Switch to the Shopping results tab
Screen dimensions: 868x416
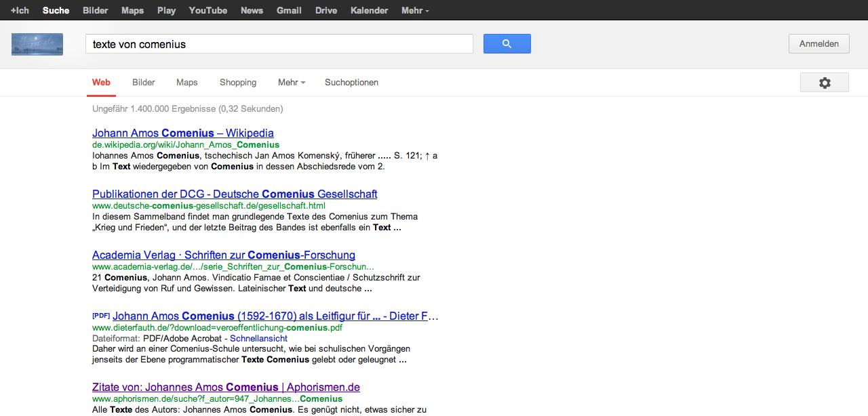(238, 83)
